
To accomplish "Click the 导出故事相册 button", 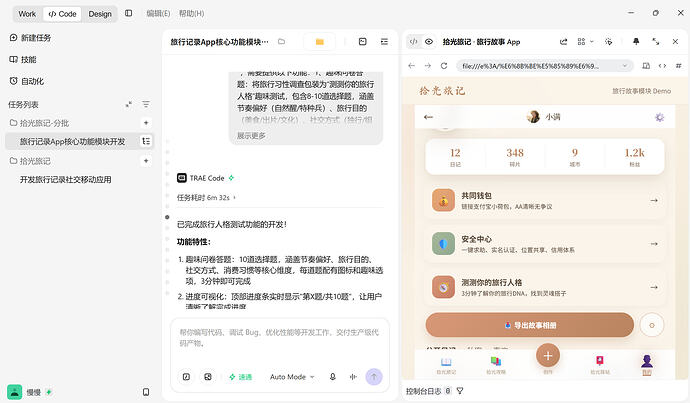I will (529, 325).
